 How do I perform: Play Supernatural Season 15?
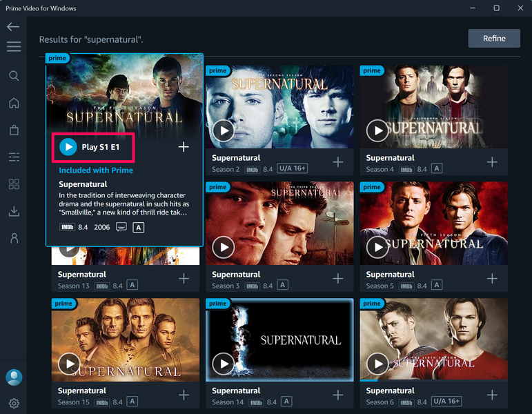(x=69, y=364)
